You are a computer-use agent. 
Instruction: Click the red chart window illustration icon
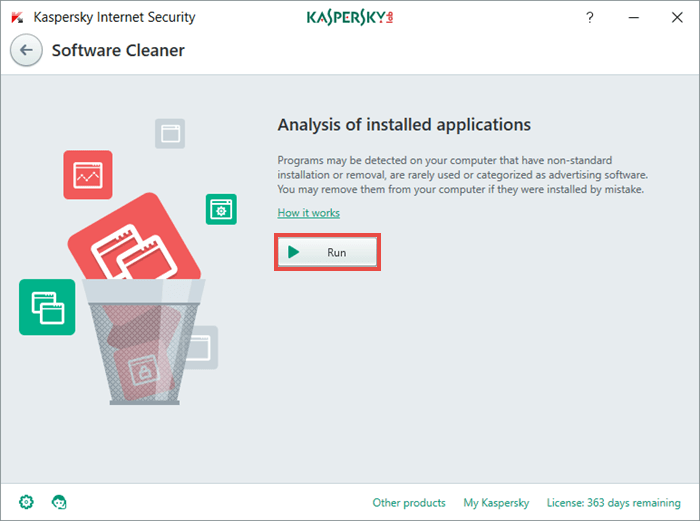tap(88, 175)
